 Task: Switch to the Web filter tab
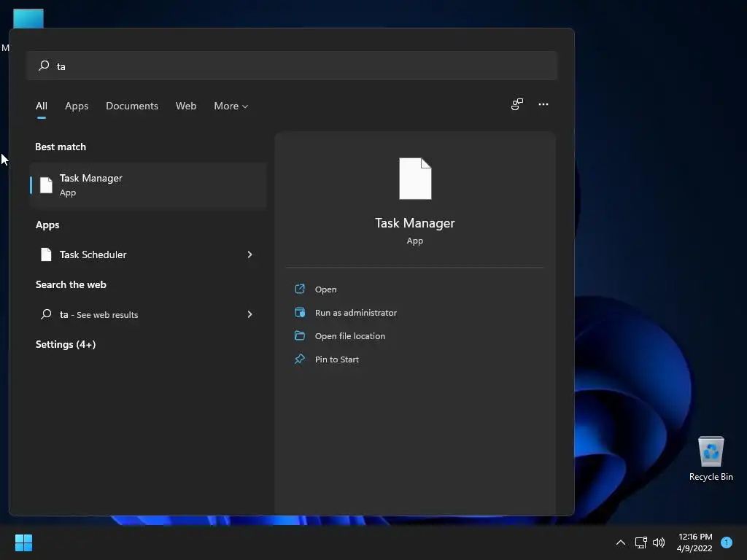tap(186, 106)
